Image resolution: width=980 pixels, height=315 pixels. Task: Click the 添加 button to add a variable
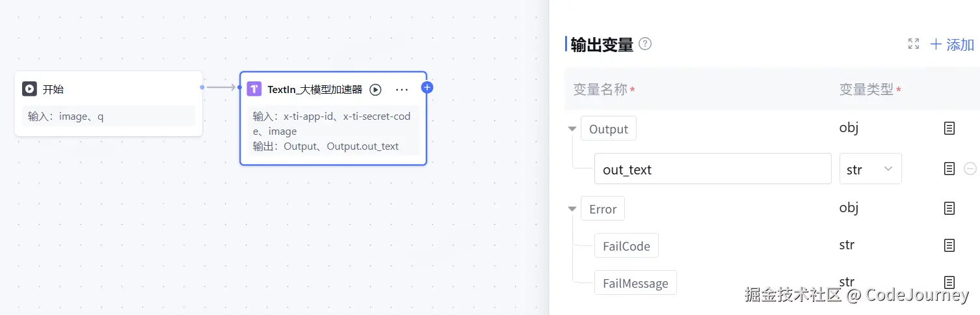click(x=953, y=44)
